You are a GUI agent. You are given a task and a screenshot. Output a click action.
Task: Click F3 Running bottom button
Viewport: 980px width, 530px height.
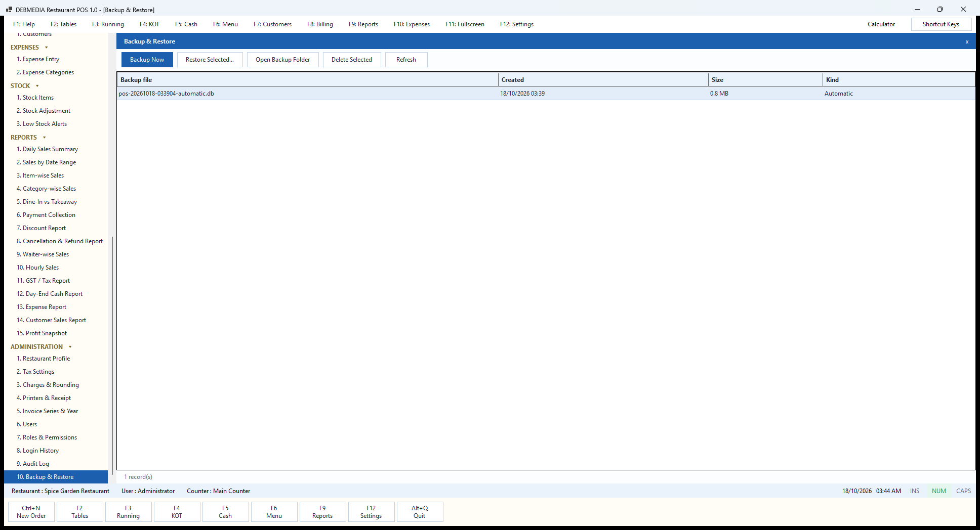pyautogui.click(x=129, y=512)
